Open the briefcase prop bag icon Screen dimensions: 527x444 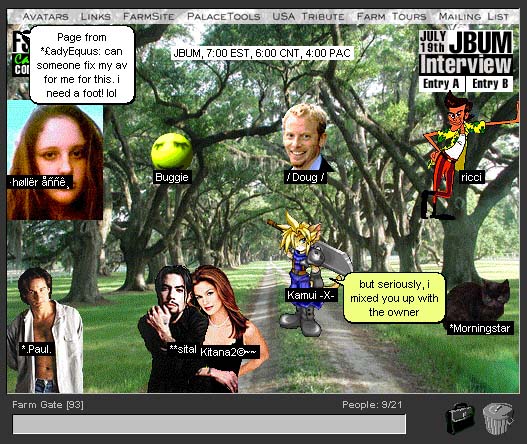[460, 419]
